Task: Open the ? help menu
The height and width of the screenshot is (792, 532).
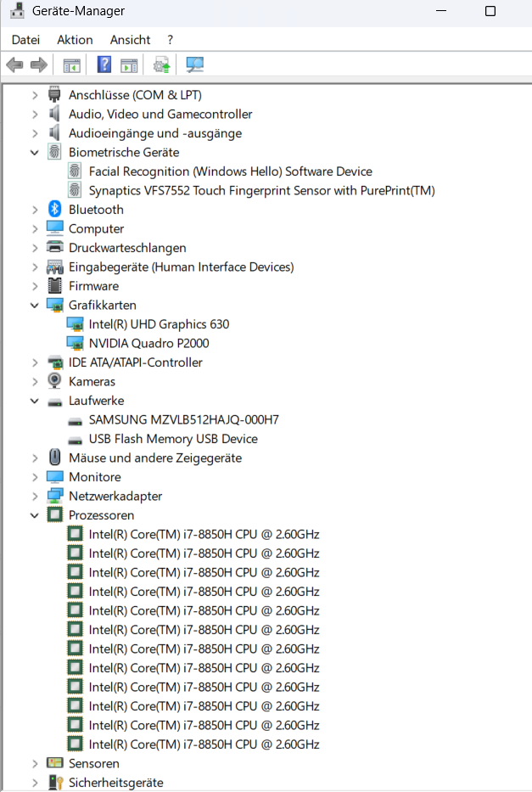Action: tap(170, 39)
